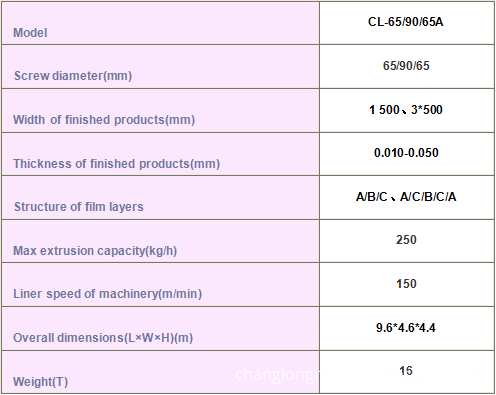Select the 9.6*4.6*4.4 dimensions value
This screenshot has height=395, width=496.
[x=406, y=328]
